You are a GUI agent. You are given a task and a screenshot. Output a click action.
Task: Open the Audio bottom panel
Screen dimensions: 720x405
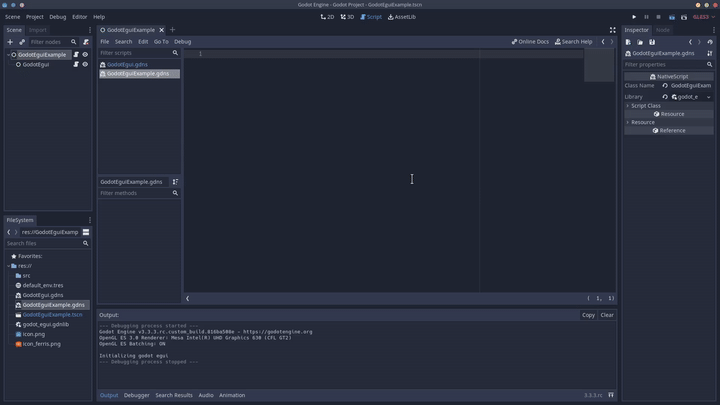(x=206, y=395)
